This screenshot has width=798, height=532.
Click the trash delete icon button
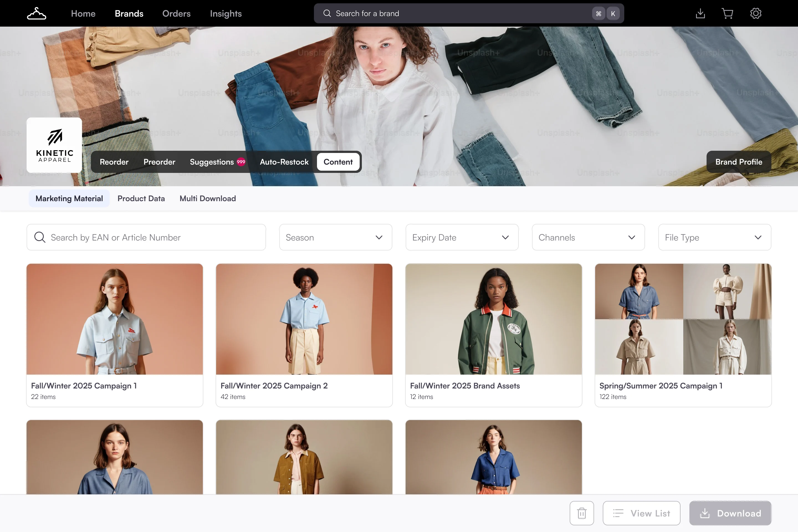click(x=582, y=513)
